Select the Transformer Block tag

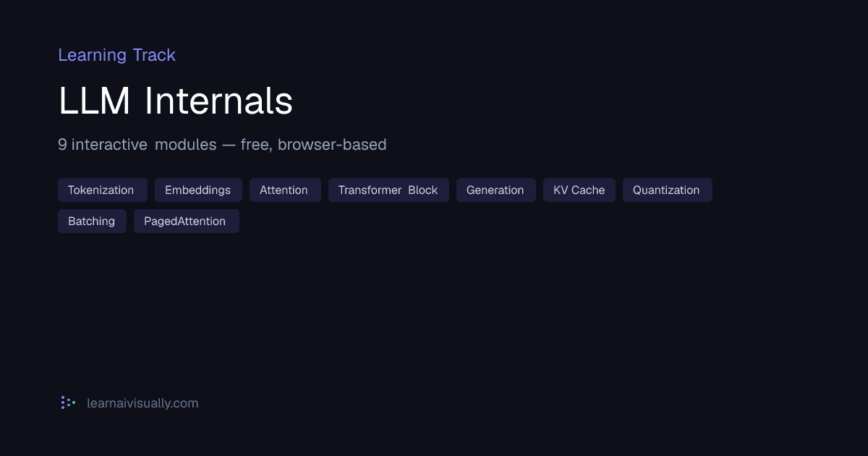388,190
